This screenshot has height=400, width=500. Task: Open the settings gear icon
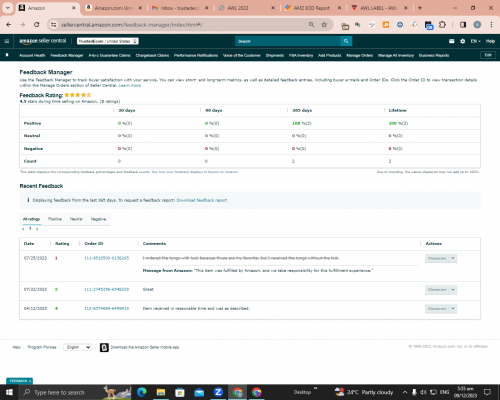462,41
